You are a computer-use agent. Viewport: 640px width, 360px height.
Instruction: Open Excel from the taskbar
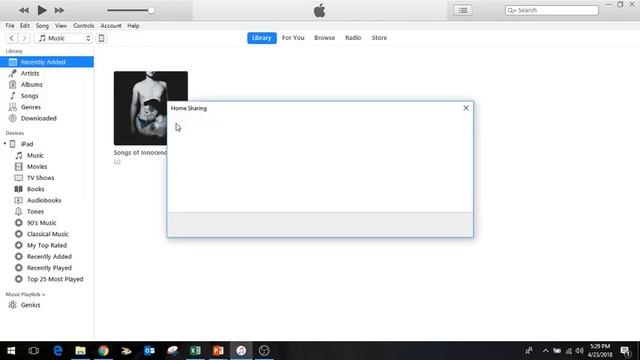[x=195, y=351]
